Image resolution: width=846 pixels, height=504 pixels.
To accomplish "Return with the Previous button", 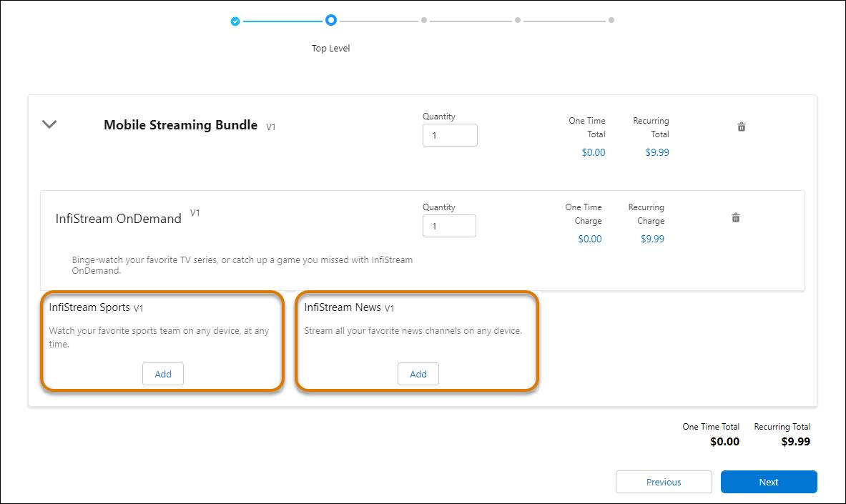I will coord(664,482).
